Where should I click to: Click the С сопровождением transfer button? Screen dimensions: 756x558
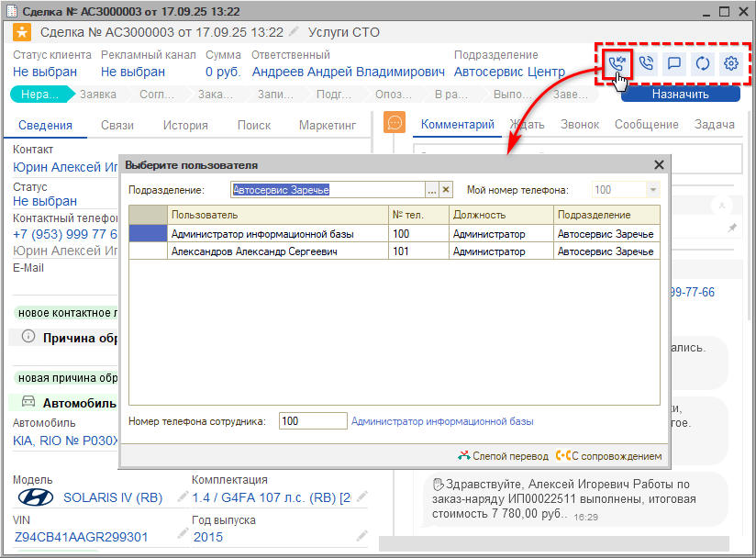[609, 456]
